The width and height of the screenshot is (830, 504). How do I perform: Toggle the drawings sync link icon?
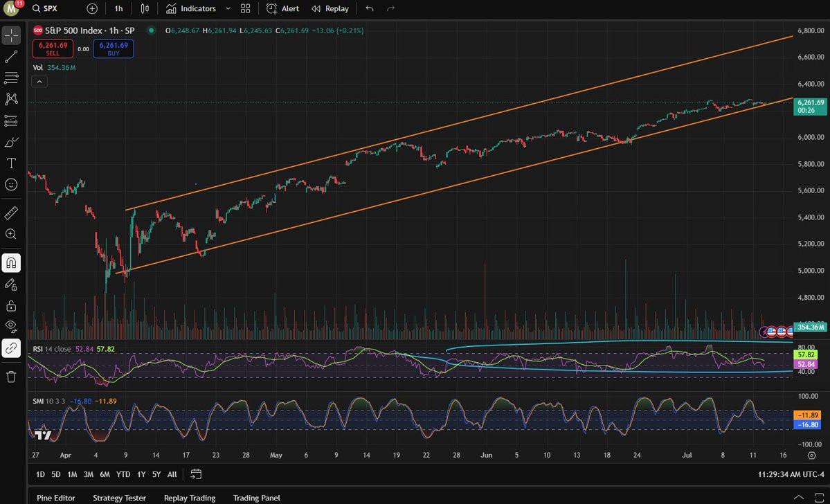pyautogui.click(x=11, y=348)
